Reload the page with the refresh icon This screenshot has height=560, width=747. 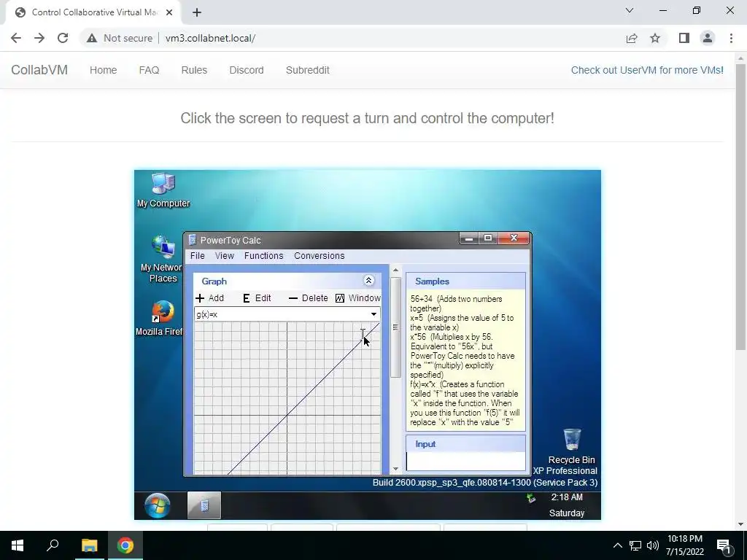[63, 38]
